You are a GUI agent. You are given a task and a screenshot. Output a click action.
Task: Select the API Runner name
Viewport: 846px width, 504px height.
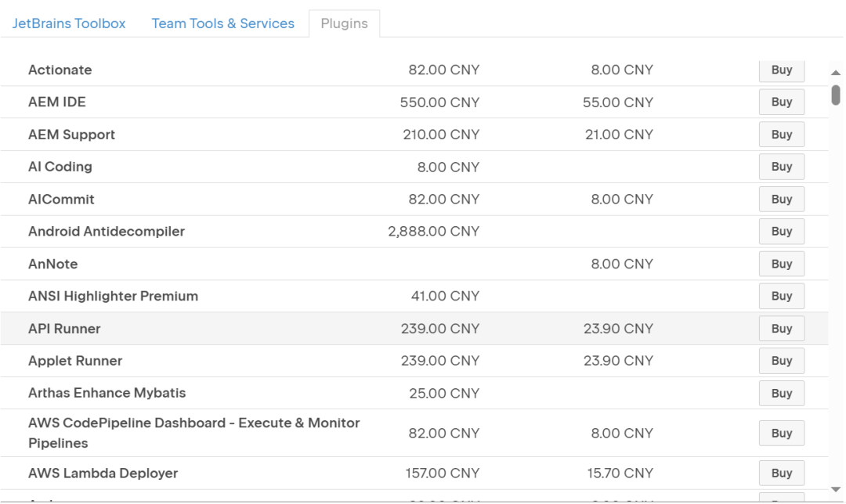[x=64, y=328]
